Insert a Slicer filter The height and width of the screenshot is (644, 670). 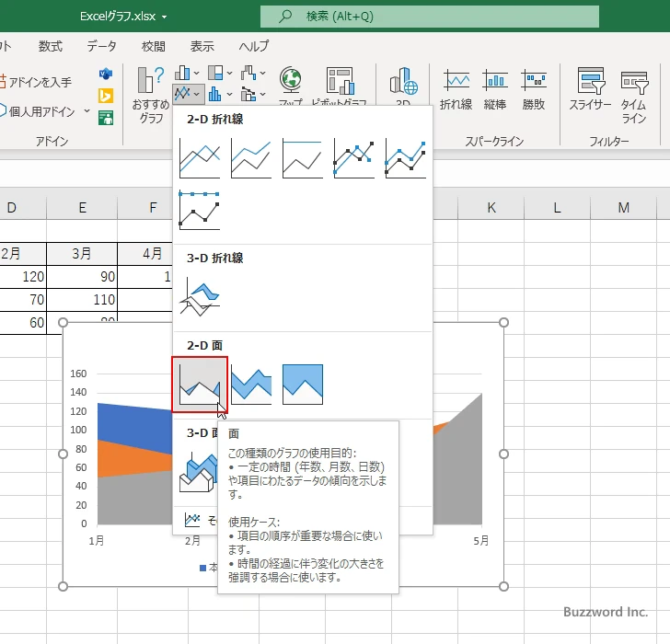(x=590, y=89)
